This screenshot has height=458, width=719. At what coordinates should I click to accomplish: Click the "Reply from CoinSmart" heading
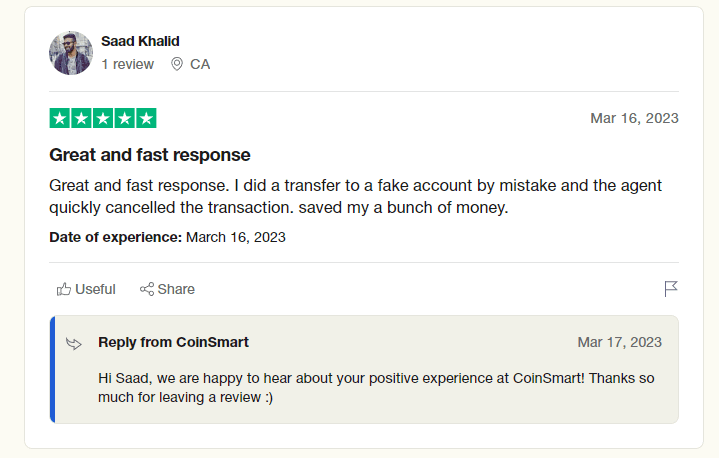click(x=173, y=342)
